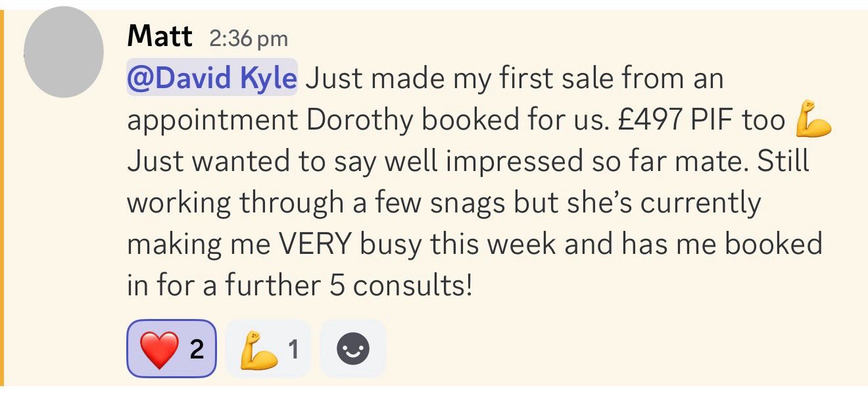The image size is (868, 394).
Task: Click the username Matt
Action: click(x=160, y=37)
